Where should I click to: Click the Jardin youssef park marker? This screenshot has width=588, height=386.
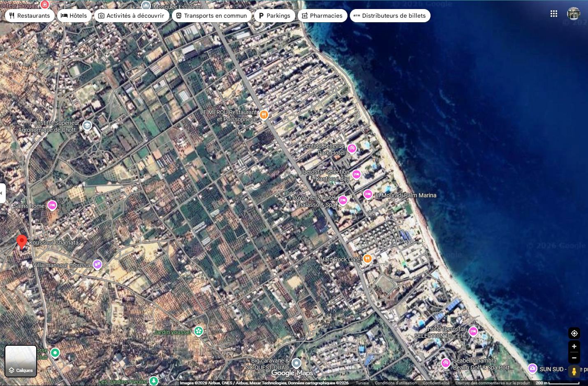coord(199,331)
